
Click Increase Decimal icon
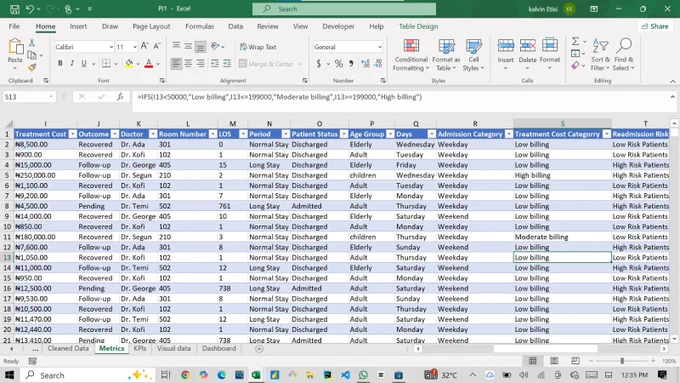(365, 64)
